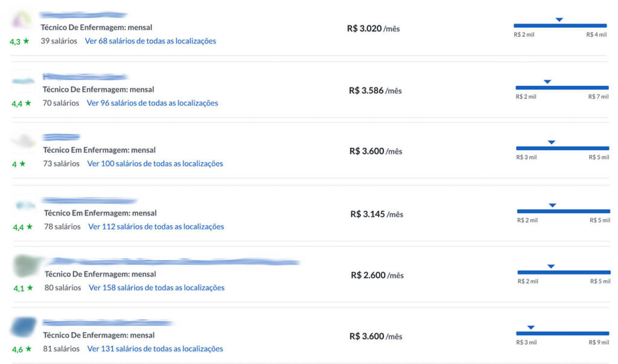Select the range marker on the R$ 2.600 bar
This screenshot has height=364, width=618.
[550, 266]
